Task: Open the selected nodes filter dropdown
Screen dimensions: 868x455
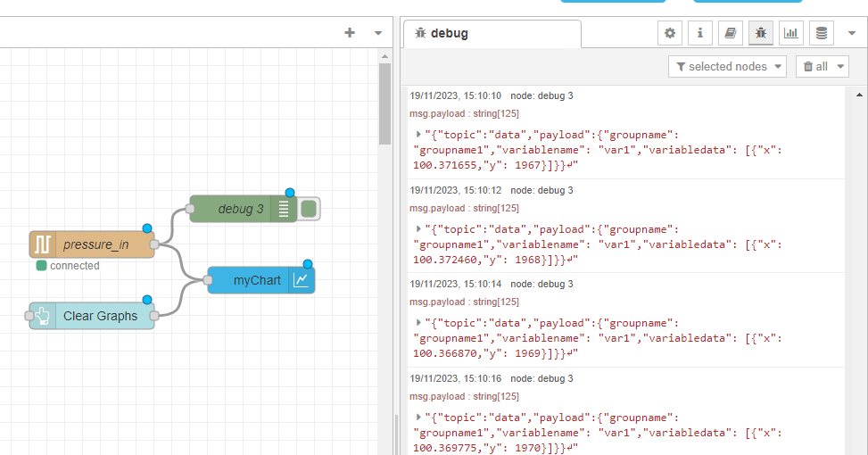Action: coord(728,66)
